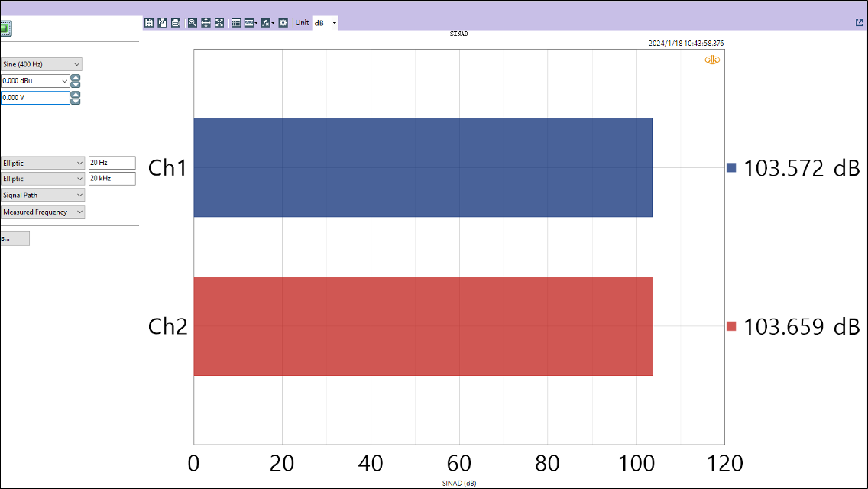
Task: Click the 20 kHz filter frequency field
Action: tap(112, 179)
